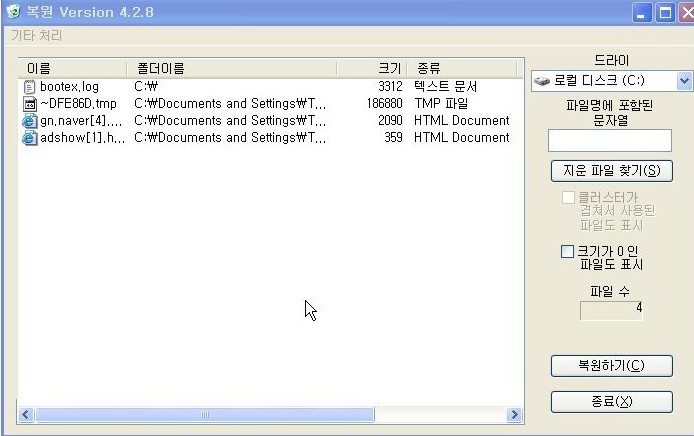Maximize the 복원 window
694x436 pixels.
coord(665,12)
